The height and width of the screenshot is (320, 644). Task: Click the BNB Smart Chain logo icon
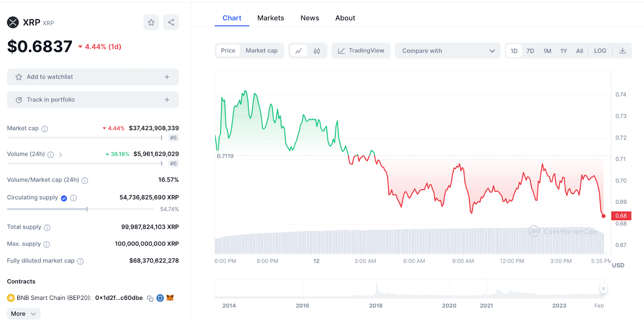(x=11, y=298)
